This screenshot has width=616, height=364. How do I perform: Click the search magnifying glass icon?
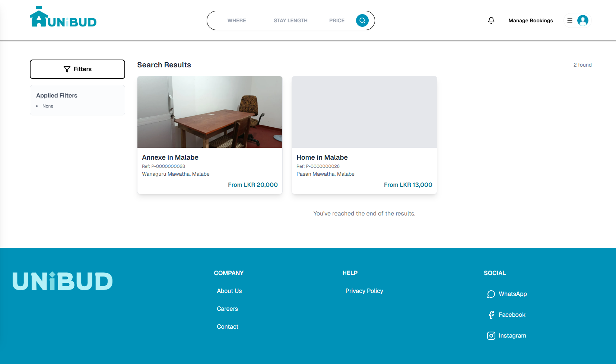tap(362, 20)
